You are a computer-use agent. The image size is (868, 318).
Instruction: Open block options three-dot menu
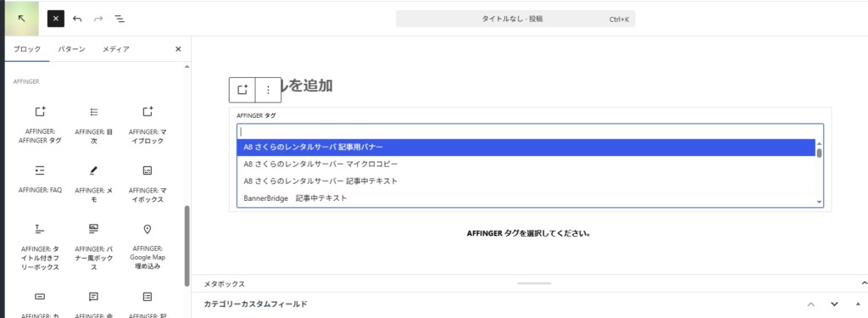269,90
